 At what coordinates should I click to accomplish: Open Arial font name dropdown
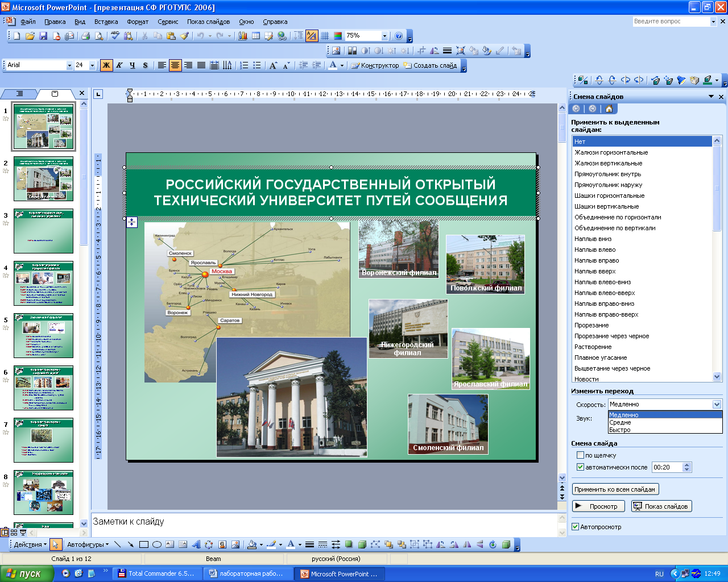(69, 65)
